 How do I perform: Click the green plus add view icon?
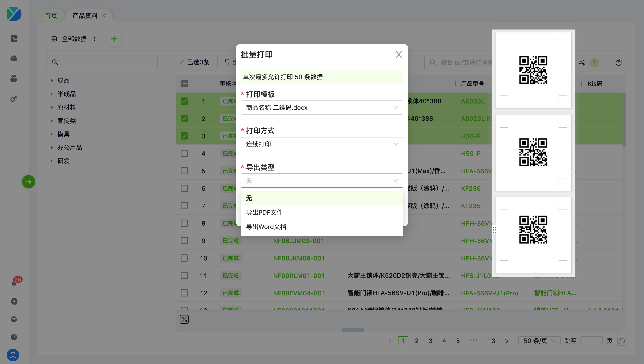pos(114,39)
